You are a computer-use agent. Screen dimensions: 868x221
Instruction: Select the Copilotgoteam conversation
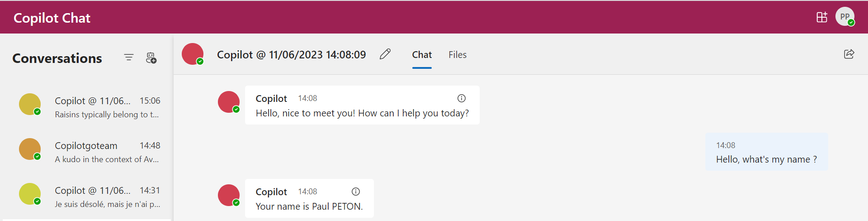tap(107, 152)
